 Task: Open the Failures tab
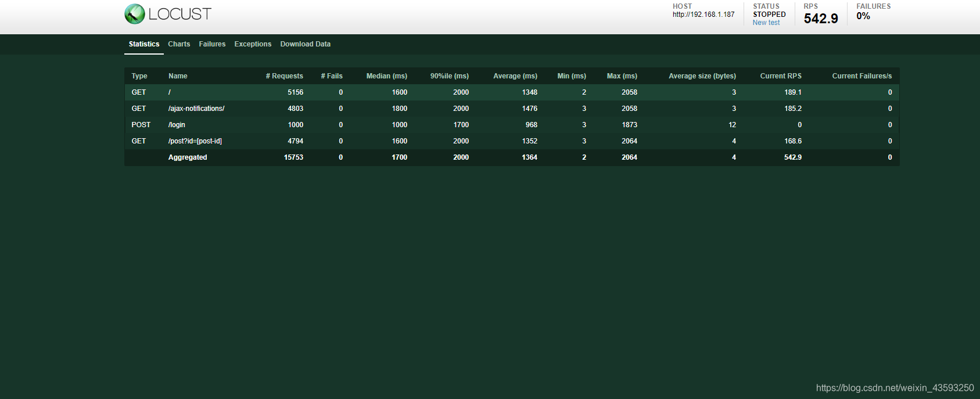[212, 44]
